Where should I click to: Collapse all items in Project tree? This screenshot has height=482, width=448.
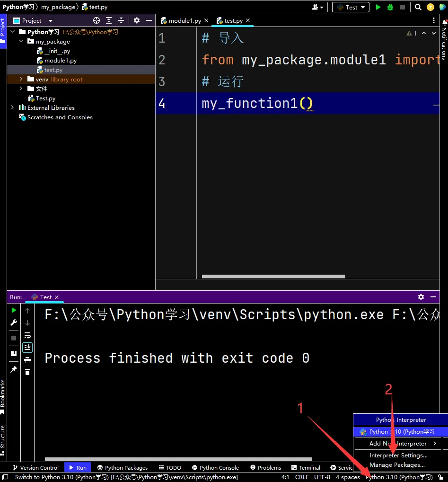(x=121, y=20)
